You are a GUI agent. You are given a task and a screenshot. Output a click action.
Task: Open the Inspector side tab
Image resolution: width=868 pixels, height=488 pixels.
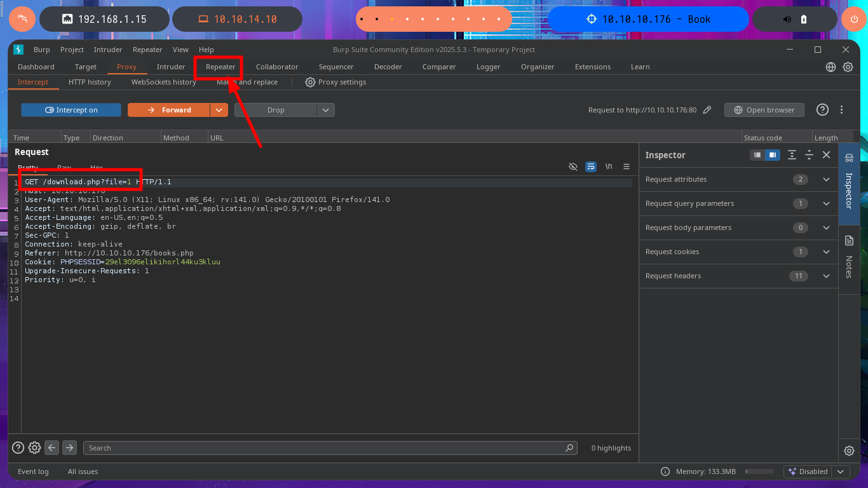[849, 184]
